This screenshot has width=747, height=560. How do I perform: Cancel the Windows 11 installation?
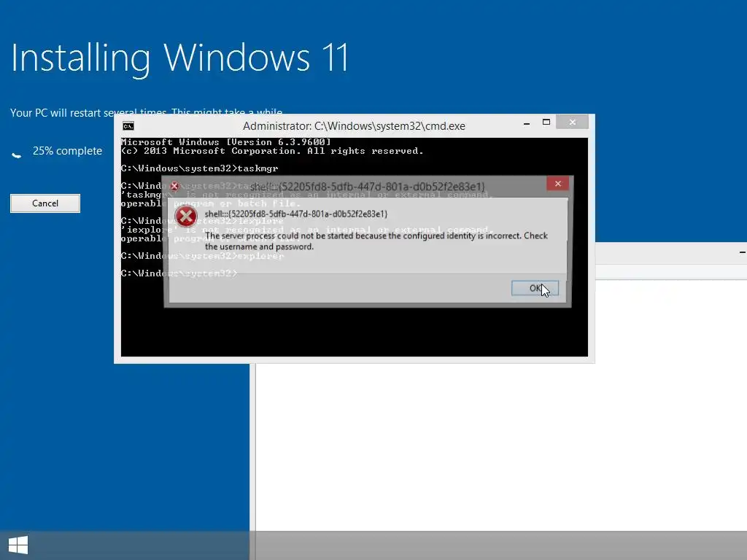tap(45, 203)
